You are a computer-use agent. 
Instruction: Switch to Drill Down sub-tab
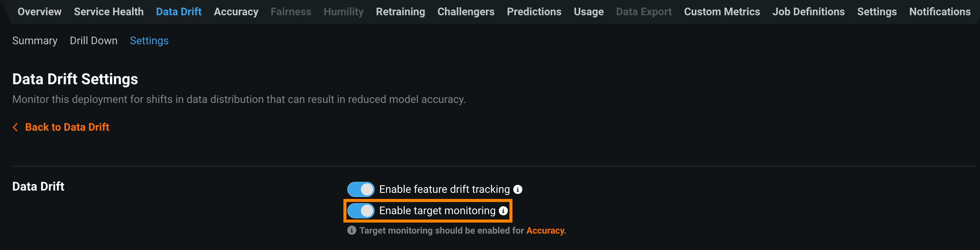(x=94, y=41)
